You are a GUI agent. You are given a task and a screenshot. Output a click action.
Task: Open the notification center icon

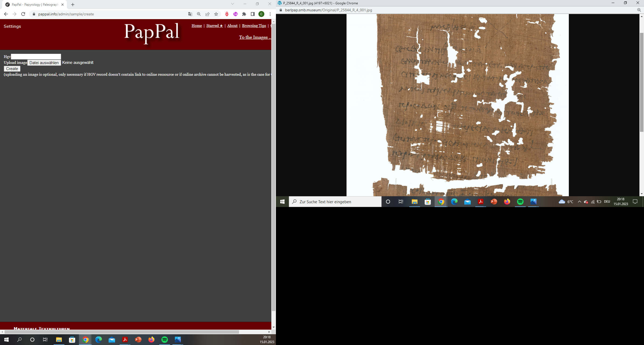[635, 202]
